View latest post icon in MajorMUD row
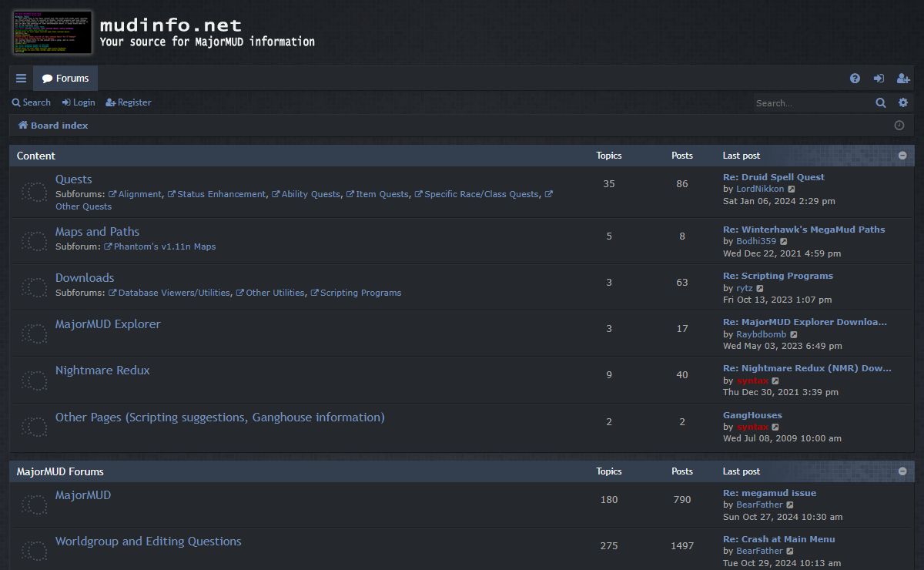This screenshot has height=570, width=924. [x=790, y=505]
